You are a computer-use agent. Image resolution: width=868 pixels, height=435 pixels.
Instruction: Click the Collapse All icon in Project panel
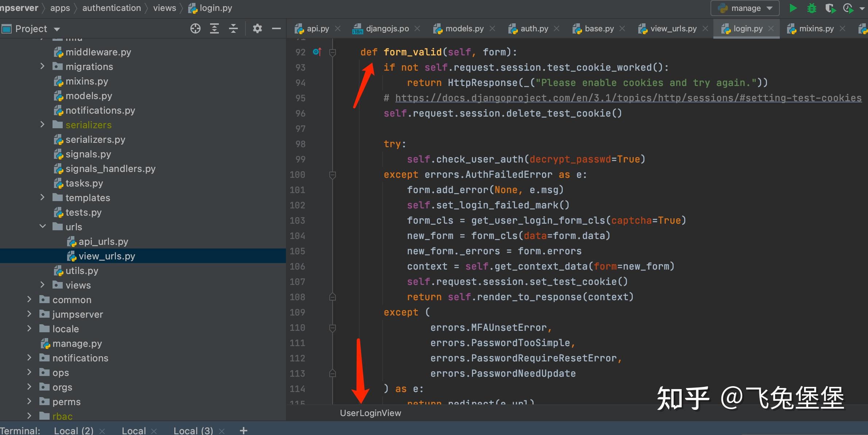click(233, 28)
